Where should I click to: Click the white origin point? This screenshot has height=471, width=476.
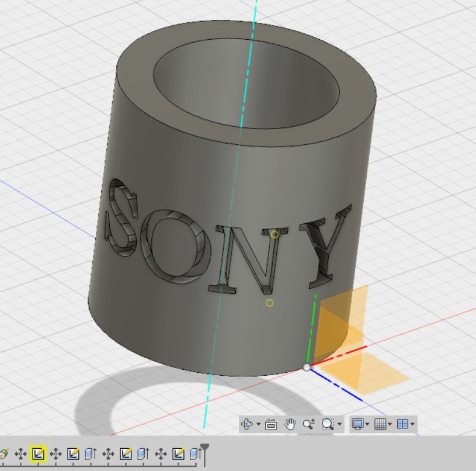tap(307, 367)
